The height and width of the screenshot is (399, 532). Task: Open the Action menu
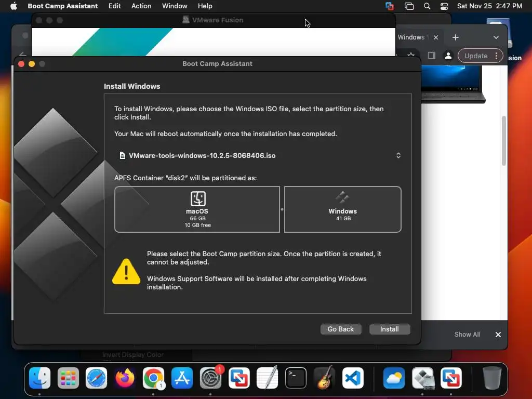(141, 6)
